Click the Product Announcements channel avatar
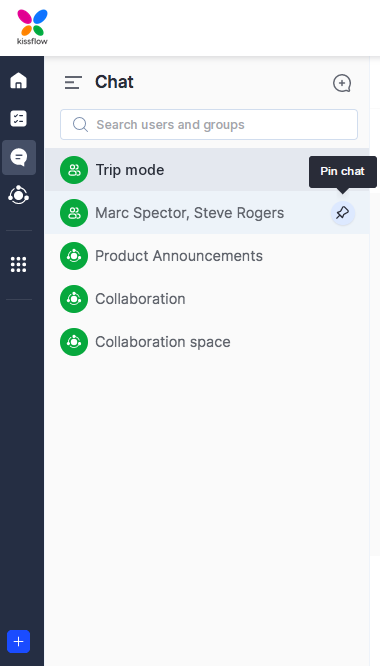Viewport: 380px width, 666px height. point(74,256)
